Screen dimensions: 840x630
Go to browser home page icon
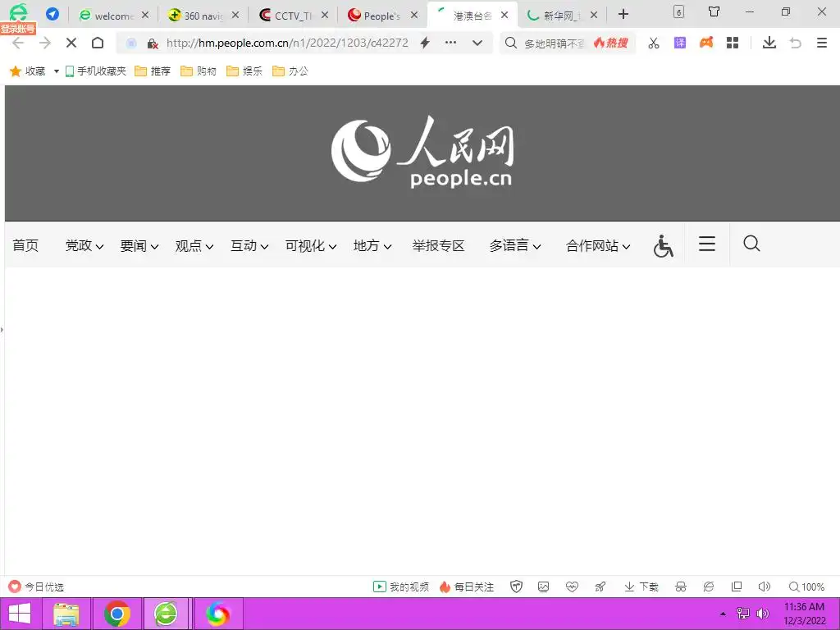[x=98, y=43]
